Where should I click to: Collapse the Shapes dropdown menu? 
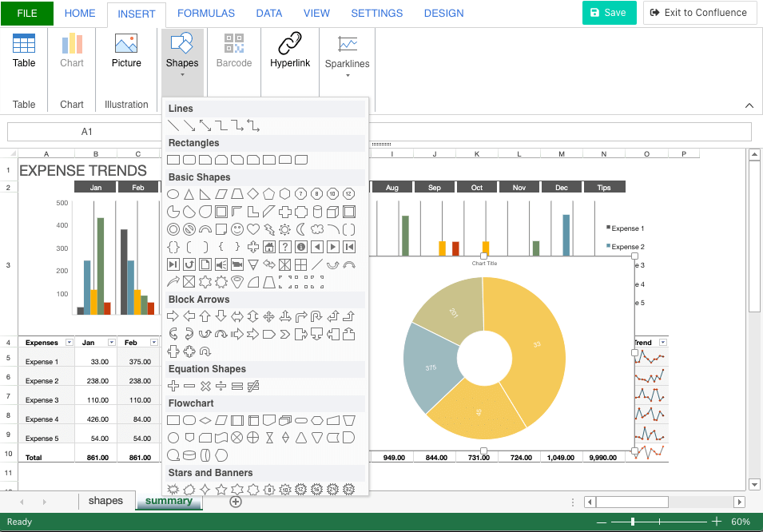click(182, 55)
